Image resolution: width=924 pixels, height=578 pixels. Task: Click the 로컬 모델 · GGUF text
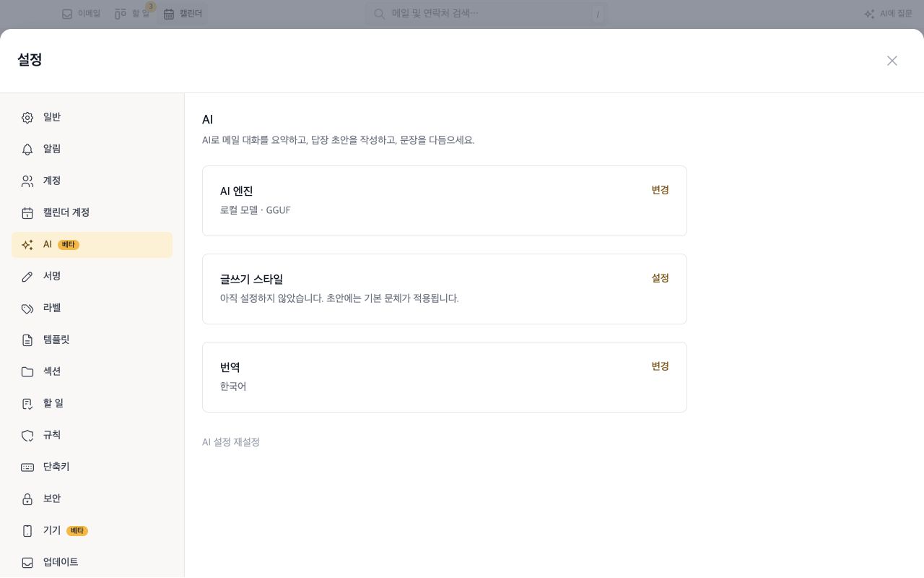tap(256, 210)
